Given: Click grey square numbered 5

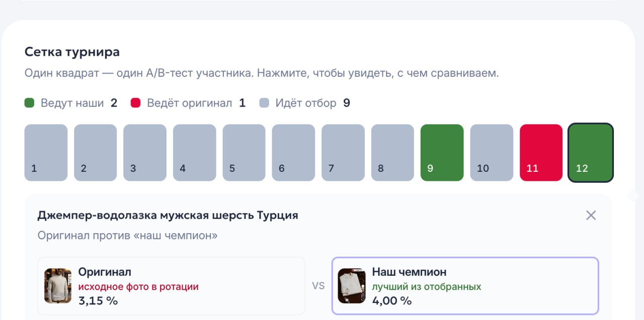Looking at the screenshot, I should pyautogui.click(x=244, y=153).
